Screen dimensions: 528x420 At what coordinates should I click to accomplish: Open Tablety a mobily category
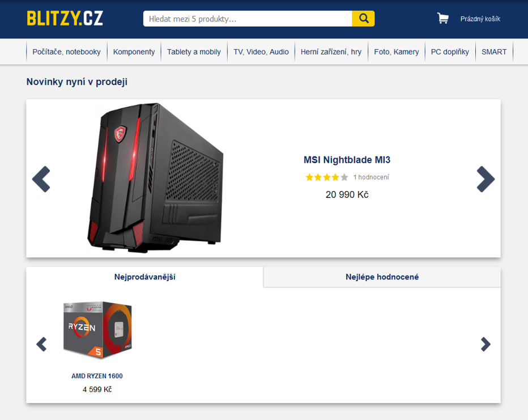(194, 52)
